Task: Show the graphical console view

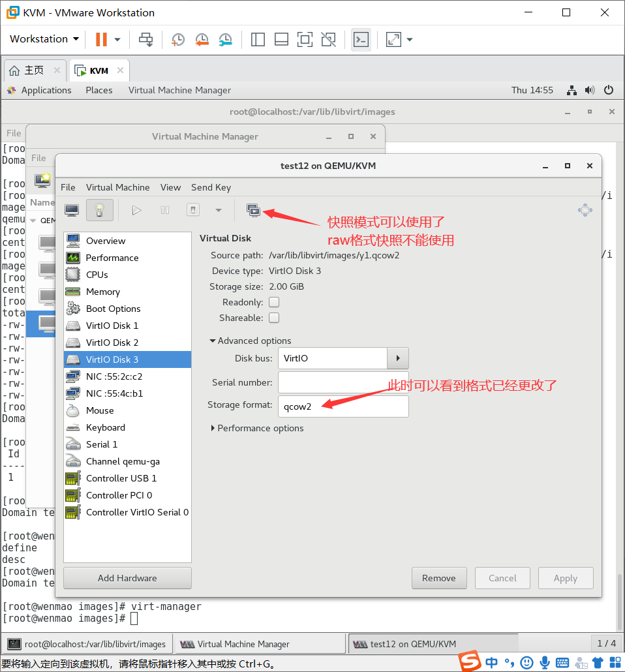Action: click(x=72, y=211)
